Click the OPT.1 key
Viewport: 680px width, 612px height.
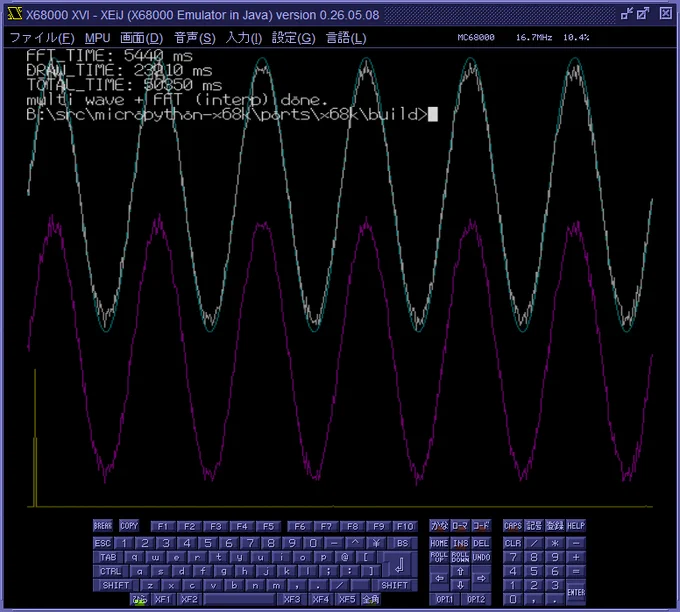(x=445, y=599)
